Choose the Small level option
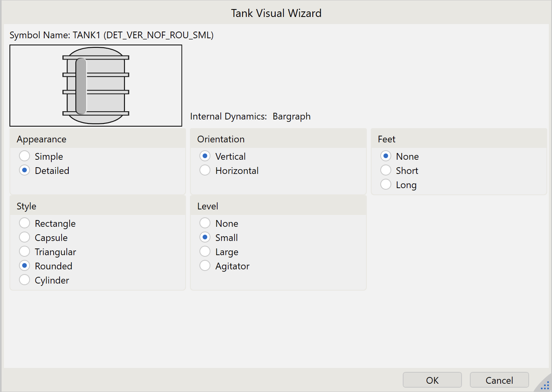552x392 pixels. [x=205, y=237]
